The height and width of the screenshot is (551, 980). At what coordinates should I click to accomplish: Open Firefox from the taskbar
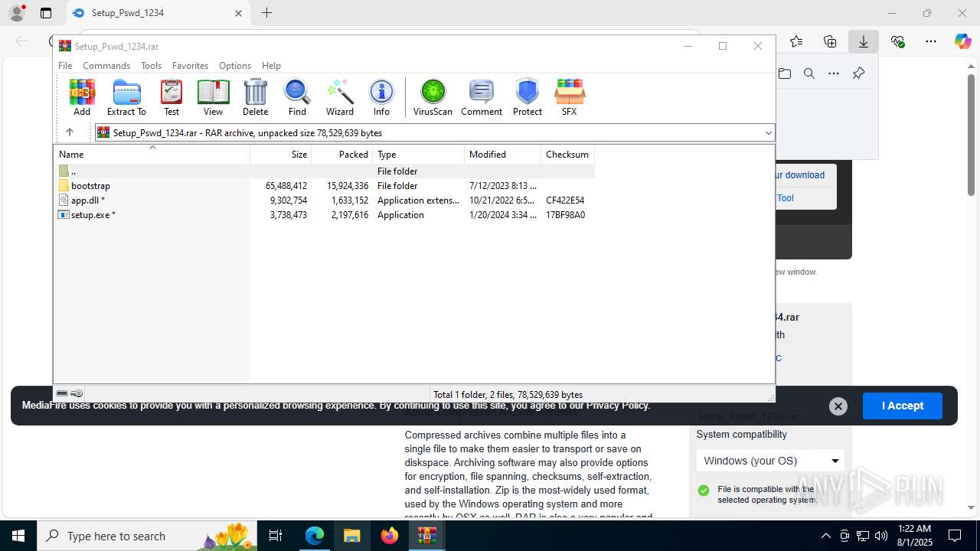coord(390,536)
